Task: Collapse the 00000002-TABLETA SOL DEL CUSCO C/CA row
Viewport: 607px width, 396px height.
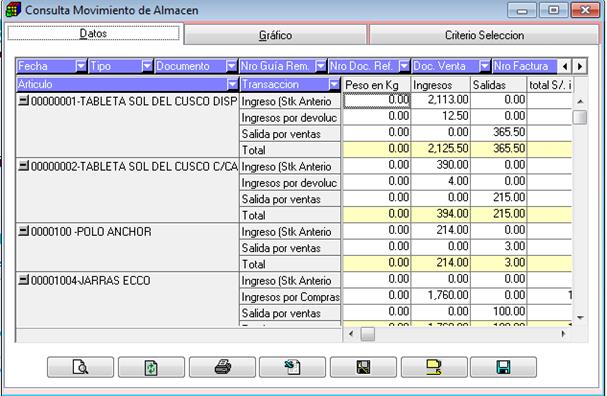Action: pyautogui.click(x=24, y=166)
